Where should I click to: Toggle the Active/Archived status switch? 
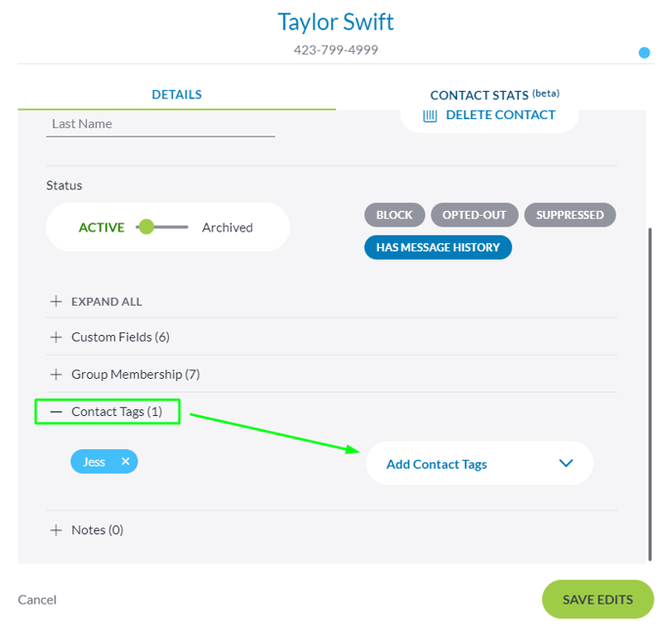pyautogui.click(x=162, y=227)
